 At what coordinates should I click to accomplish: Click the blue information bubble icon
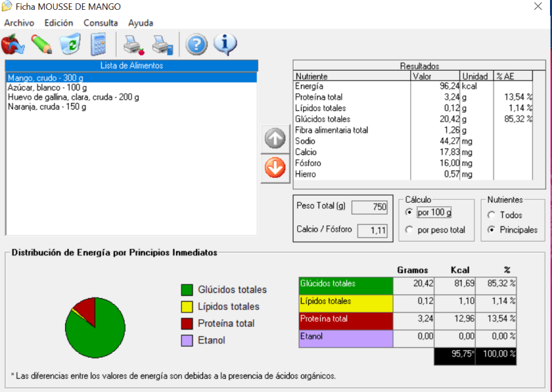pos(225,44)
